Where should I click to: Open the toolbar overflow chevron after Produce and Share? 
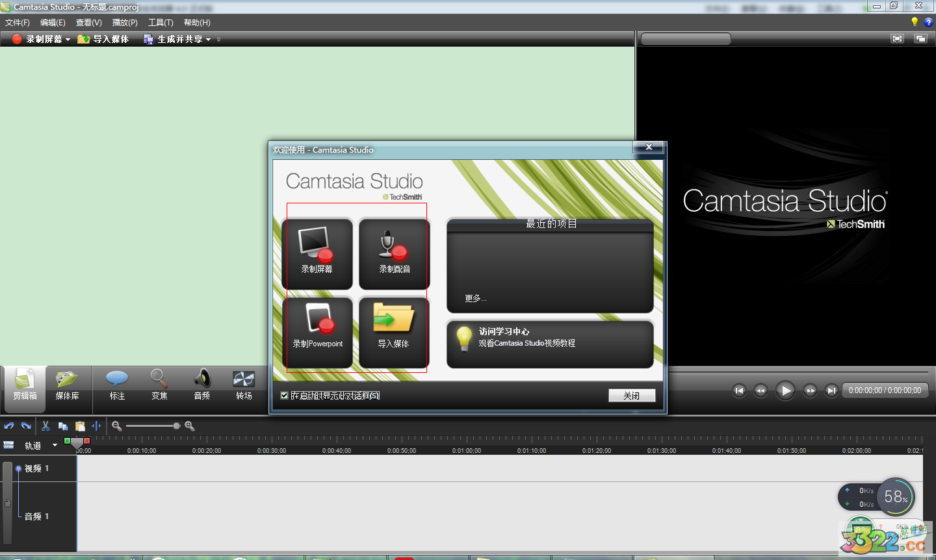218,40
